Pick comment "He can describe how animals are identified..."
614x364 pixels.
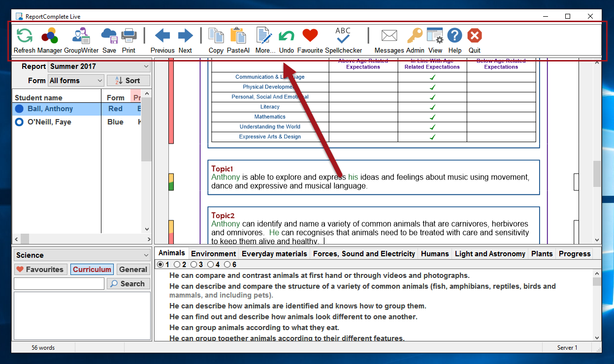click(298, 306)
